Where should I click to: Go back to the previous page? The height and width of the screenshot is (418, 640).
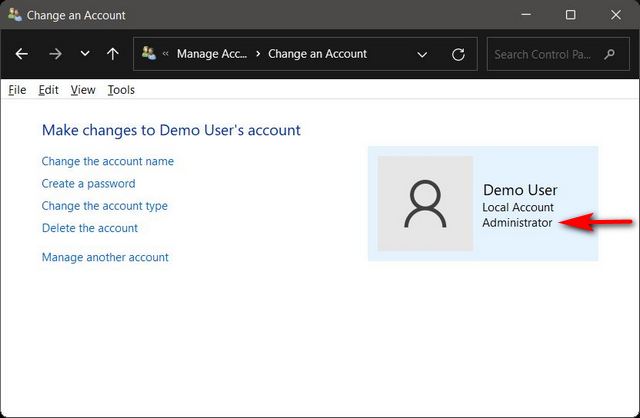[22, 54]
